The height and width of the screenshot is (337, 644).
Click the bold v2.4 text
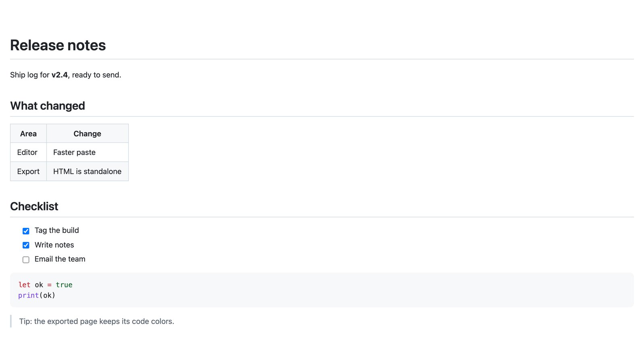click(x=60, y=75)
